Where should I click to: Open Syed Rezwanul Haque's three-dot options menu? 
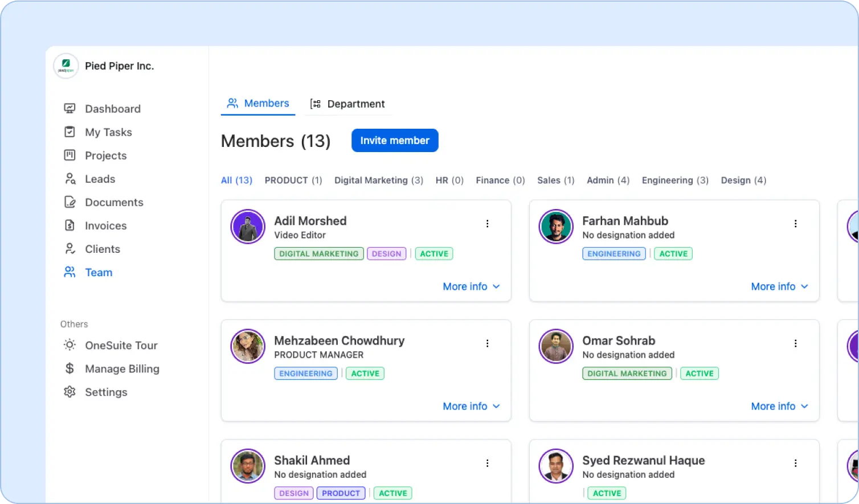pyautogui.click(x=795, y=463)
